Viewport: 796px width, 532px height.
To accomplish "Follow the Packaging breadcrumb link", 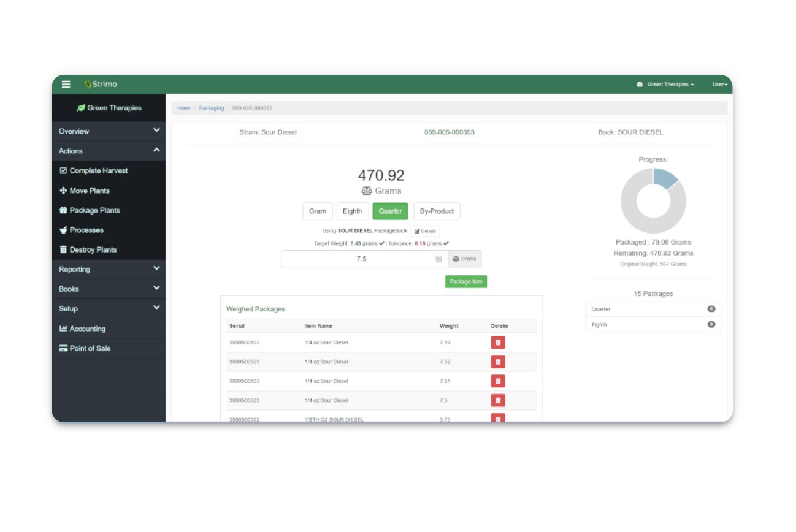I will click(x=211, y=108).
